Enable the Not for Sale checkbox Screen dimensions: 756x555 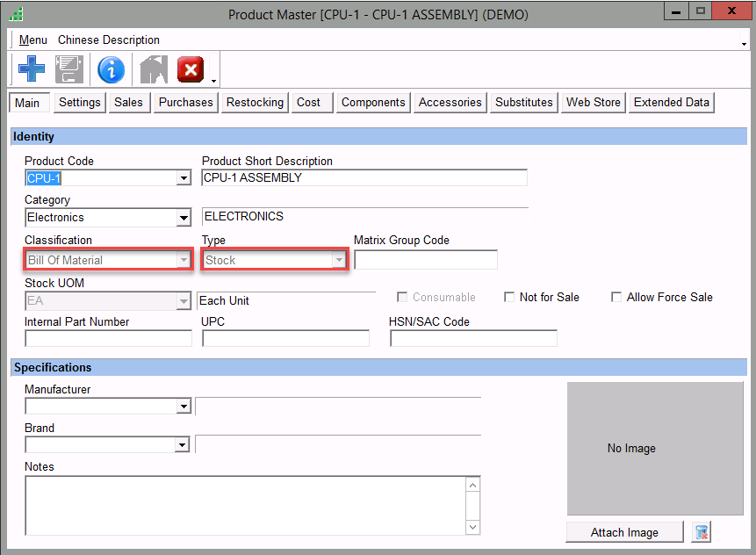coord(509,298)
